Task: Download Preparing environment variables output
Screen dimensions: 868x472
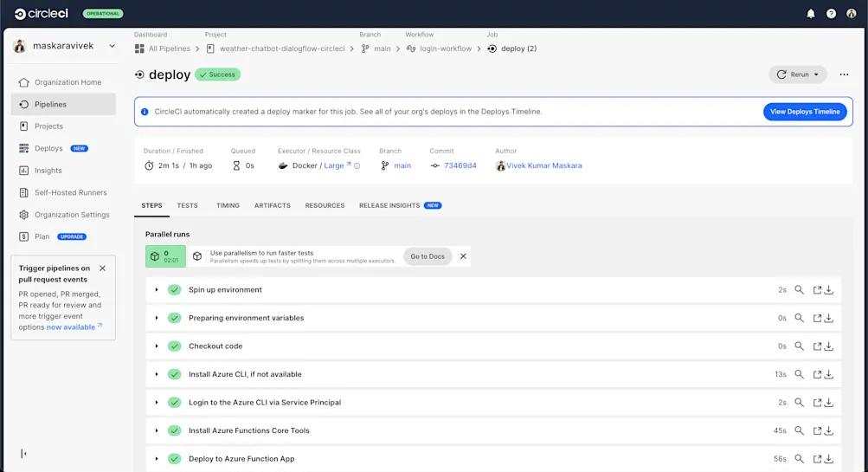Action: click(x=829, y=318)
